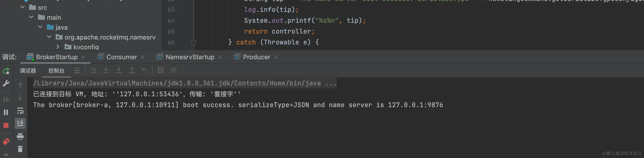Collapse org.apache.rocketmq.namesrv package

coord(49,37)
